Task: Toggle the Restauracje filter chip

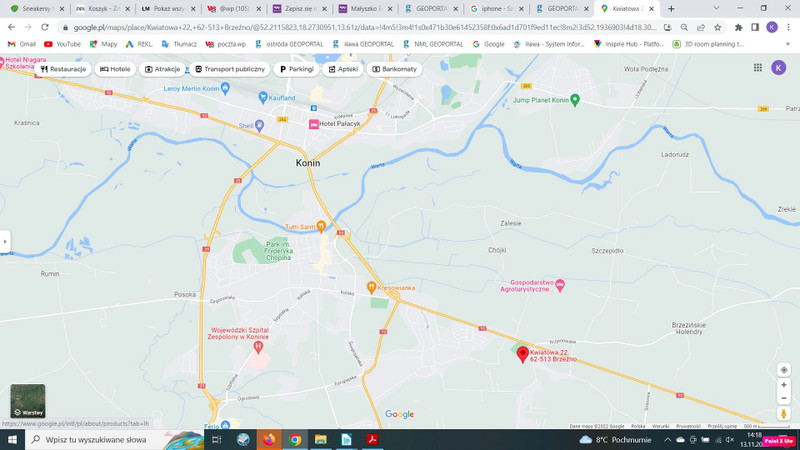Action: [x=63, y=69]
